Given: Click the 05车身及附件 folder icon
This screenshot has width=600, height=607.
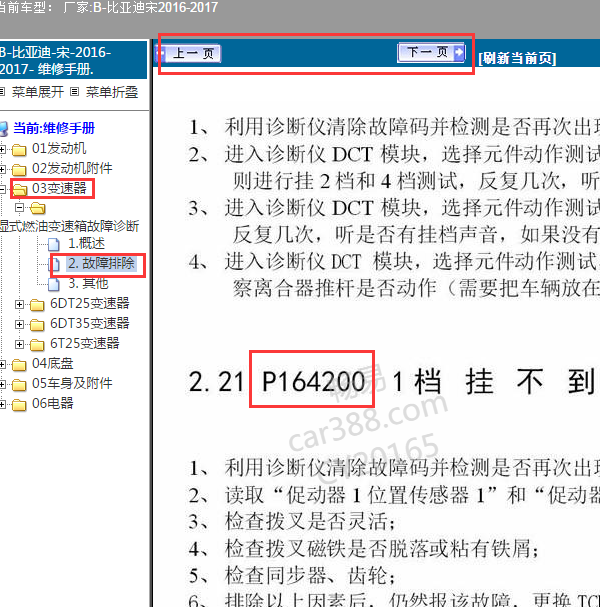Looking at the screenshot, I should point(19,385).
